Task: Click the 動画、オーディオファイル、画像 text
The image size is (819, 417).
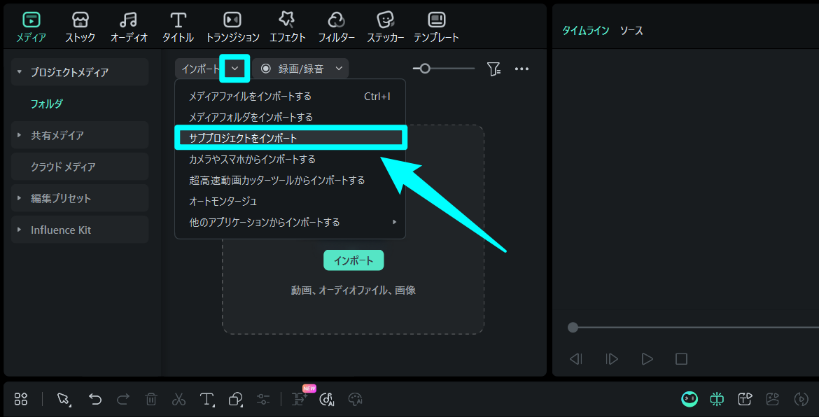Action: [353, 291]
